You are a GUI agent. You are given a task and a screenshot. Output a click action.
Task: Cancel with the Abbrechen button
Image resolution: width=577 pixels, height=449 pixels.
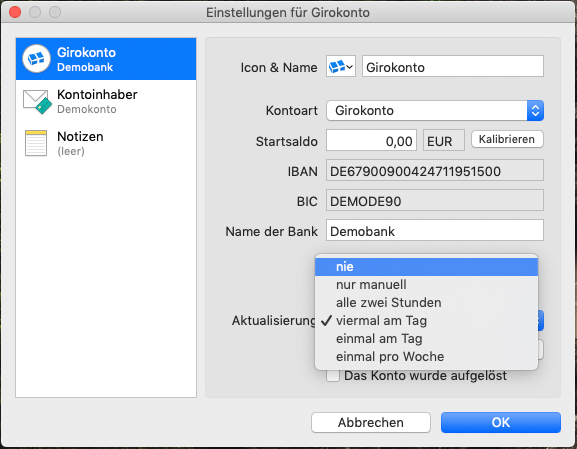371,423
